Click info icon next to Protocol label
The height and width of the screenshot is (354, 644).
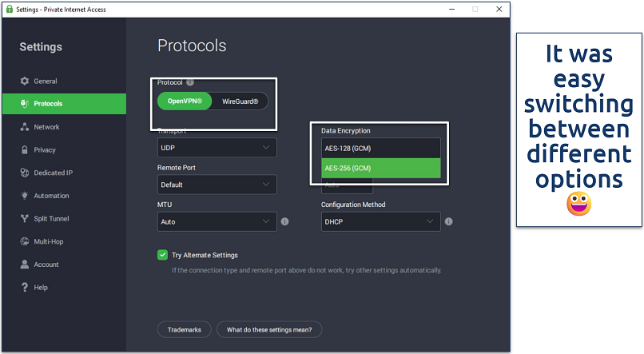click(190, 82)
